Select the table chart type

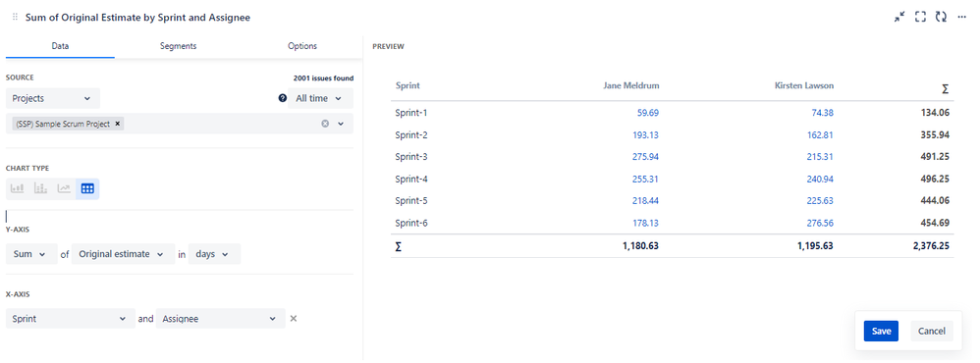[x=87, y=188]
